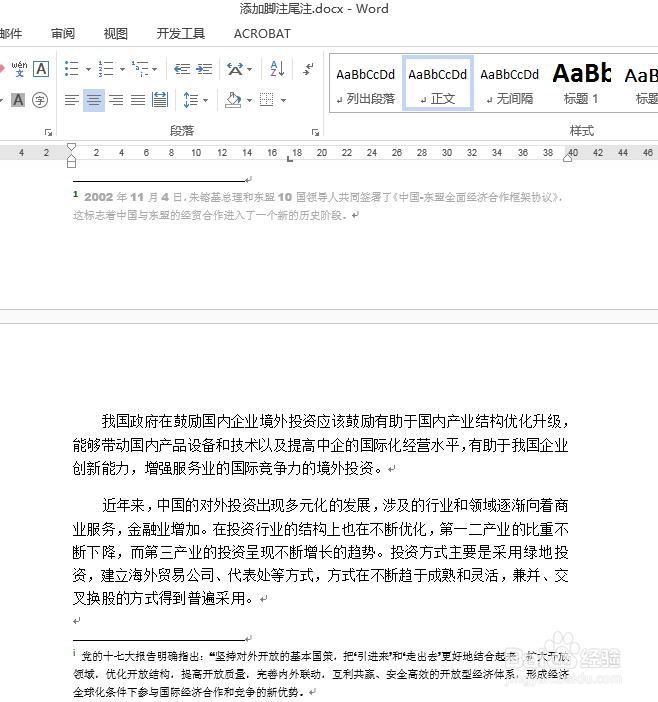Decrease the paragraph indent
658x702 pixels.
point(182,69)
